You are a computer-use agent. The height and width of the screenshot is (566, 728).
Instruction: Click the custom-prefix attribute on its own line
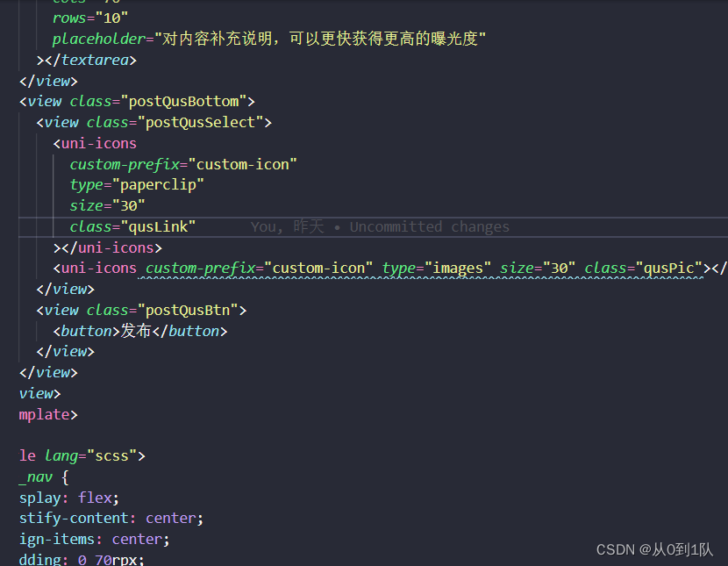click(183, 164)
